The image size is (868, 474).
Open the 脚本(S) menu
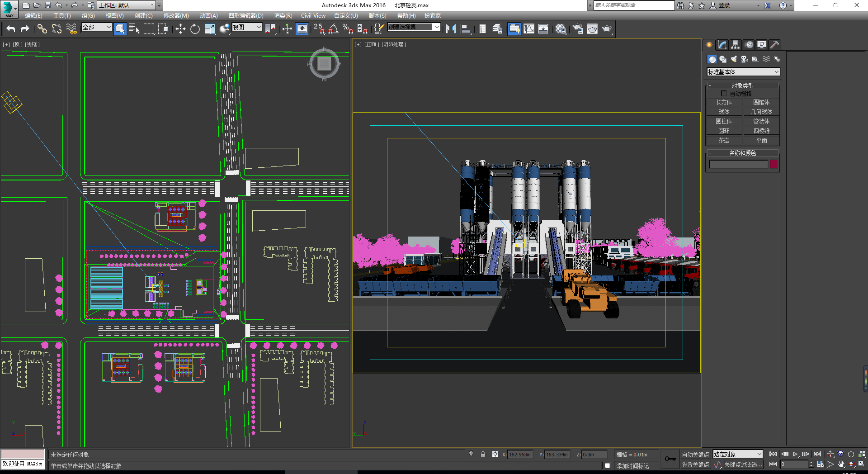point(377,16)
